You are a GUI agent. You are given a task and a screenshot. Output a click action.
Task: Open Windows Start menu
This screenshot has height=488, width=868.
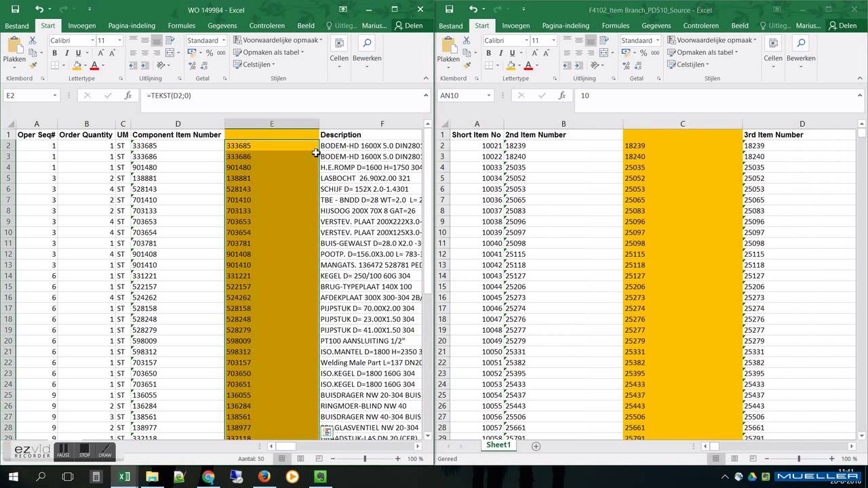pyautogui.click(x=13, y=476)
